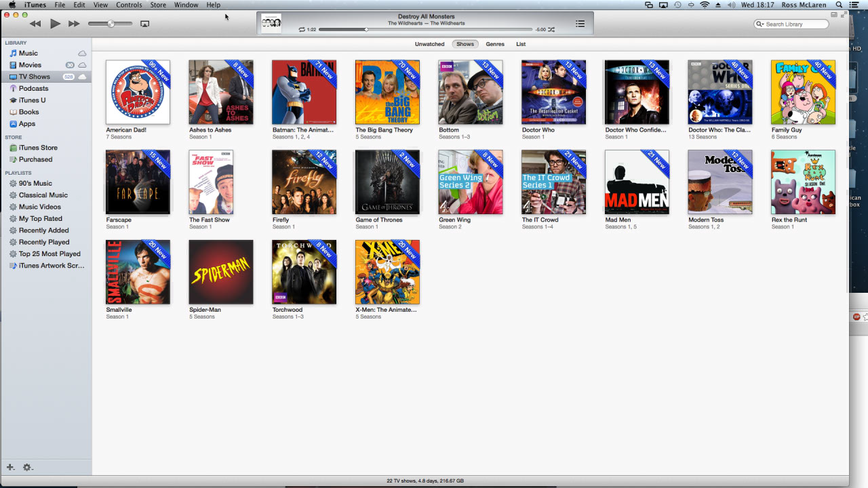Switch to the Genres tab
The width and height of the screenshot is (868, 488).
point(495,43)
